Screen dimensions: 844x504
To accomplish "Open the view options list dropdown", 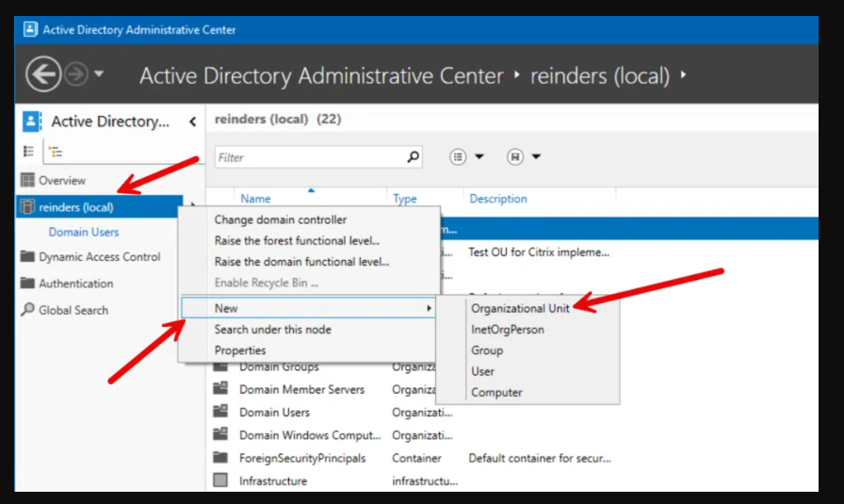I will tap(468, 157).
